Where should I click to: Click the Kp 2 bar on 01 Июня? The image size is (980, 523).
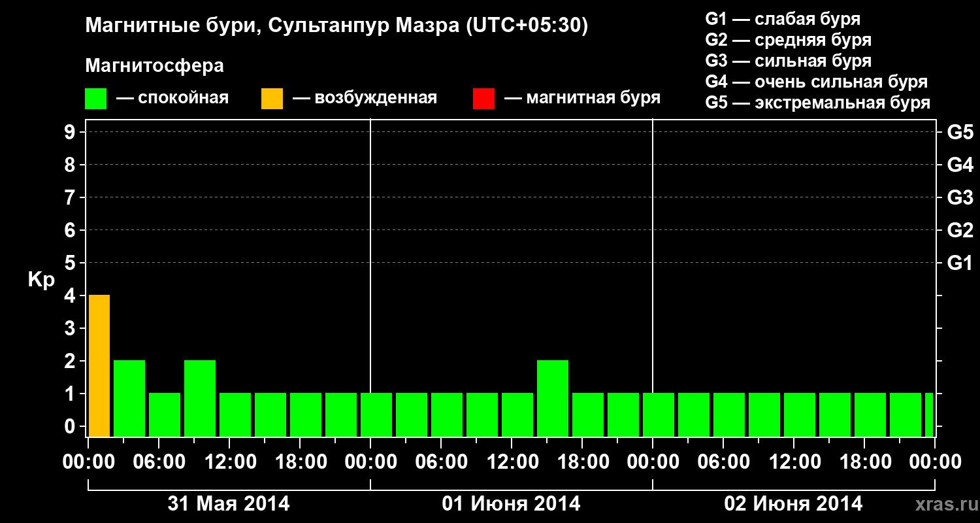pos(553,398)
